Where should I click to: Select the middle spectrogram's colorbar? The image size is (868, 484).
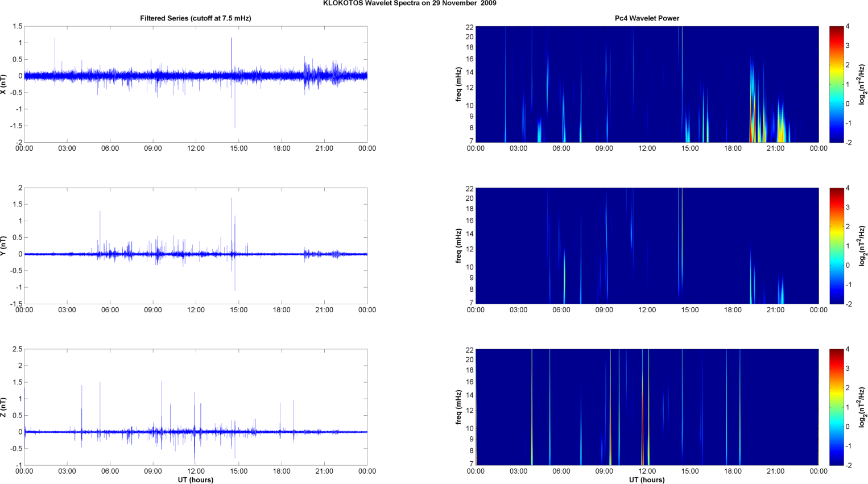point(836,246)
